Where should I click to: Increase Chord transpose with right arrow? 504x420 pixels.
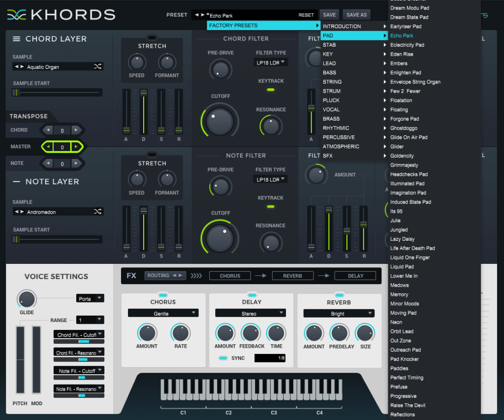click(76, 130)
